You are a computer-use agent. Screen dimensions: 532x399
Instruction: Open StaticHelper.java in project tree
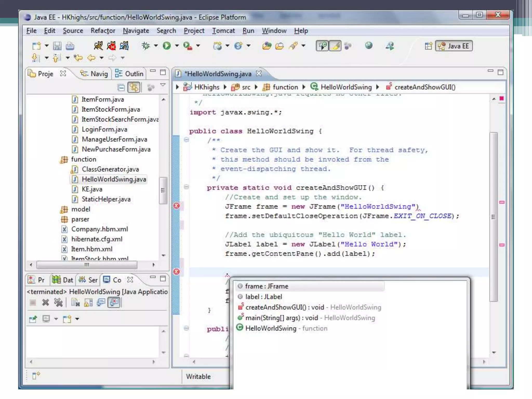click(x=106, y=199)
